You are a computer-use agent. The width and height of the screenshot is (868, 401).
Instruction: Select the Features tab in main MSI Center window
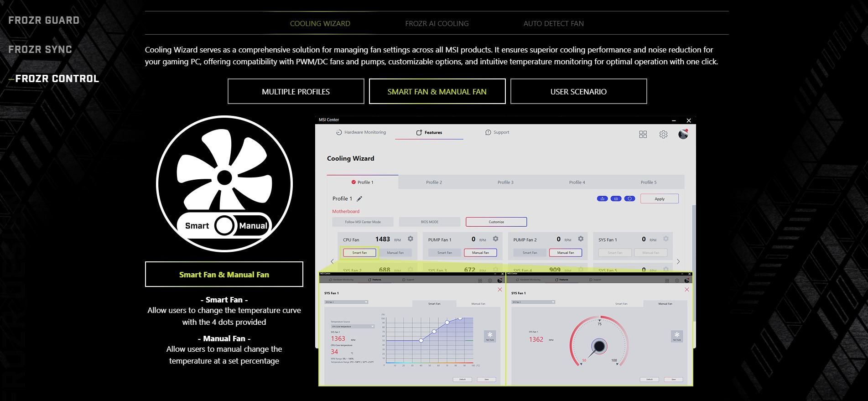(429, 132)
